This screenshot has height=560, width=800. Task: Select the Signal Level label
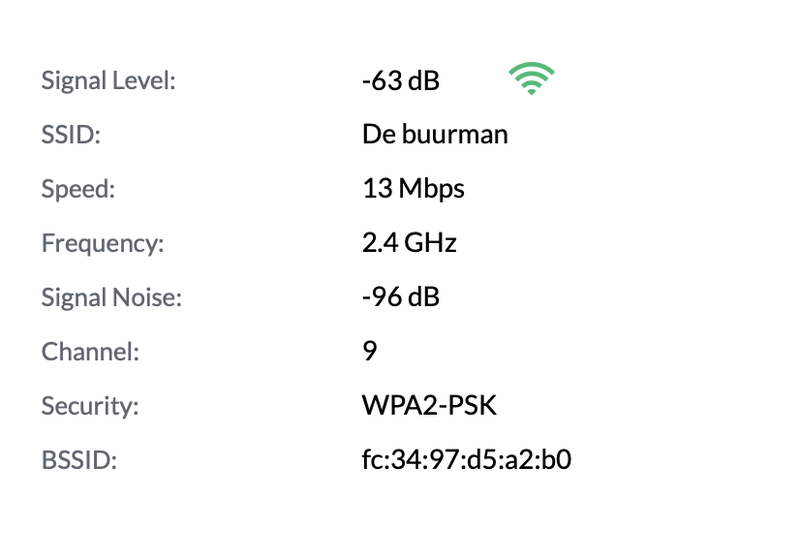tap(109, 81)
